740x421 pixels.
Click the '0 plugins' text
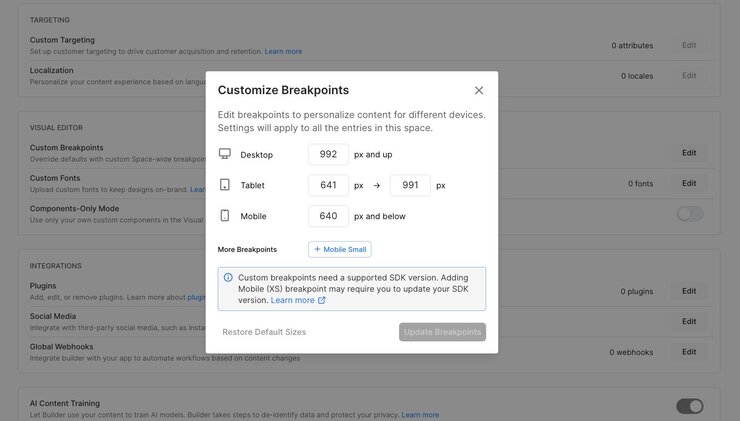[637, 291]
